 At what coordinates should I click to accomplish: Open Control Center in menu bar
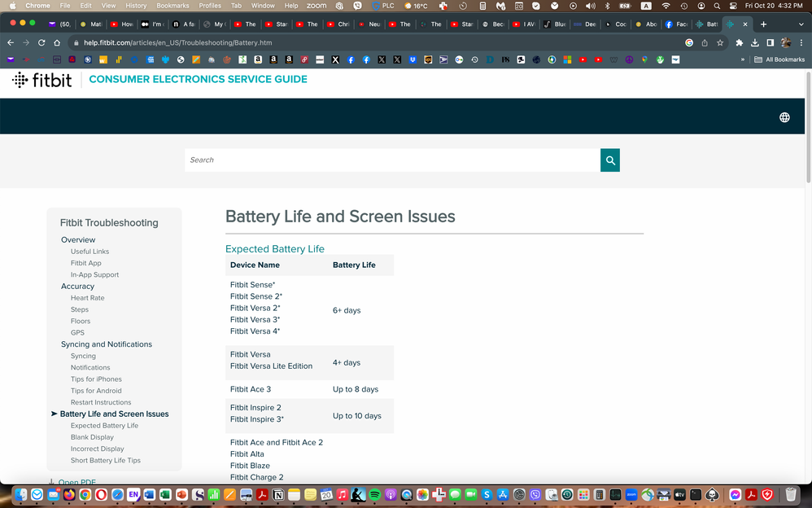point(733,6)
